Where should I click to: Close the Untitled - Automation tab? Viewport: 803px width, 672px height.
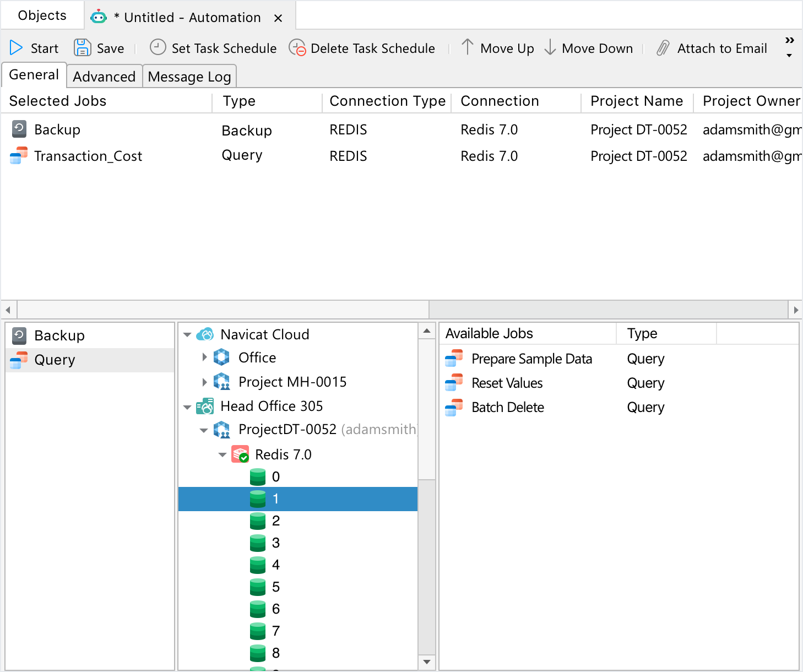pyautogui.click(x=278, y=18)
